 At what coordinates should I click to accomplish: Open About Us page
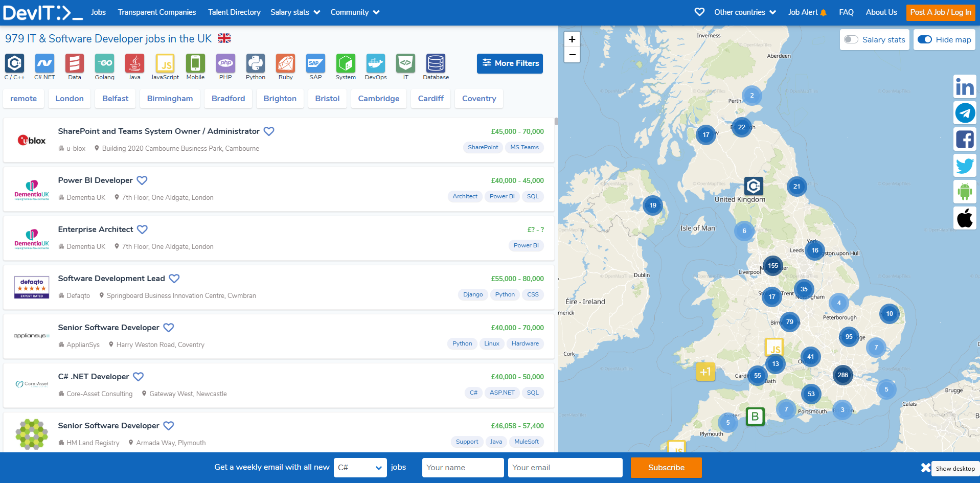(x=881, y=12)
